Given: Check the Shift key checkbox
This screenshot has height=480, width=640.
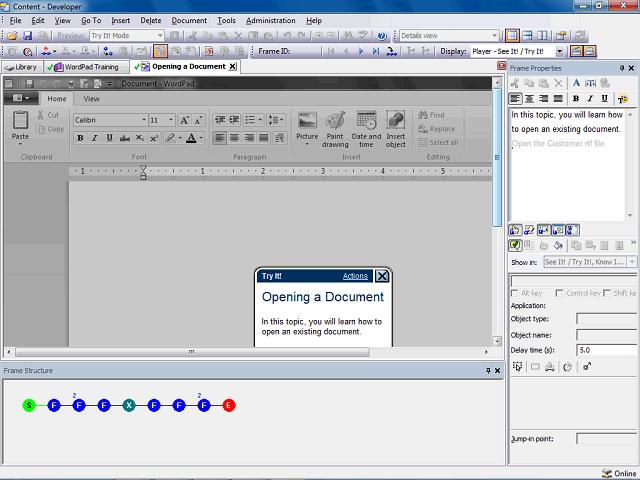Looking at the screenshot, I should click(x=609, y=293).
